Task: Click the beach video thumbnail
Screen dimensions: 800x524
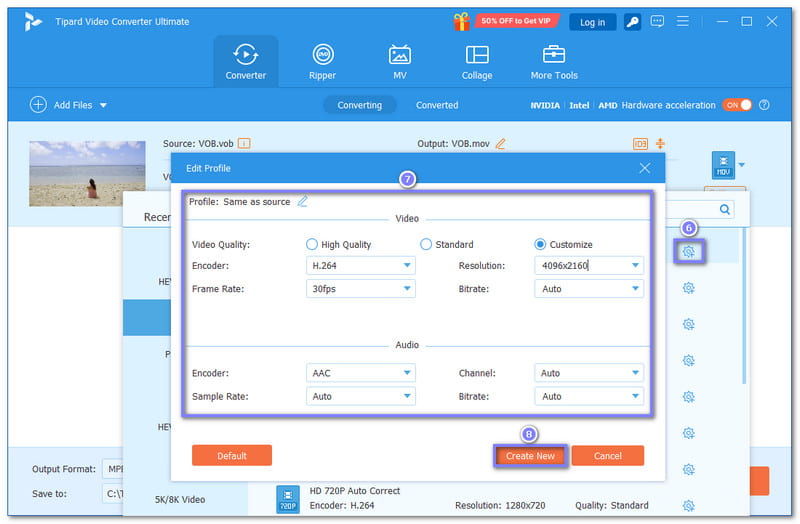Action: pos(87,173)
